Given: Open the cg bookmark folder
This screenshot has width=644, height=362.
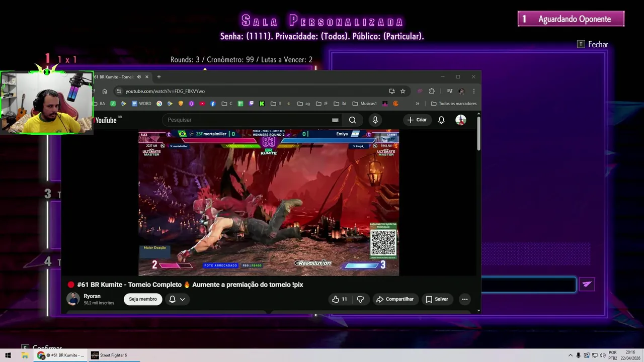Looking at the screenshot, I should click(303, 104).
